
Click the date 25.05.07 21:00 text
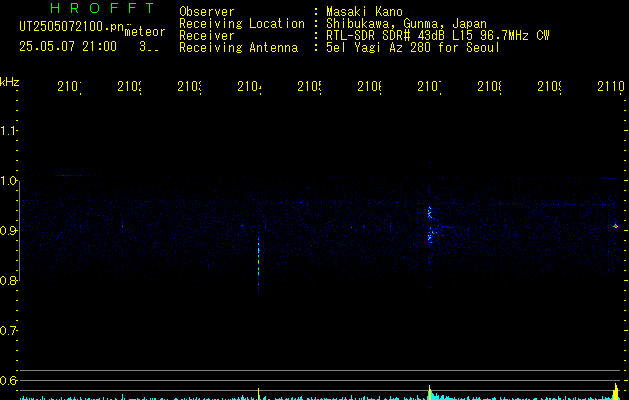(x=68, y=47)
